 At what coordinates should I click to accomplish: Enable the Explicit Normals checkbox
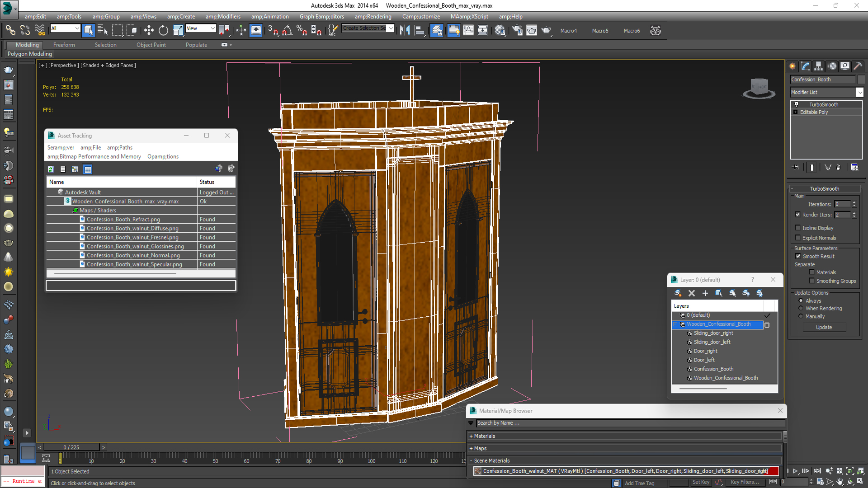pyautogui.click(x=798, y=238)
